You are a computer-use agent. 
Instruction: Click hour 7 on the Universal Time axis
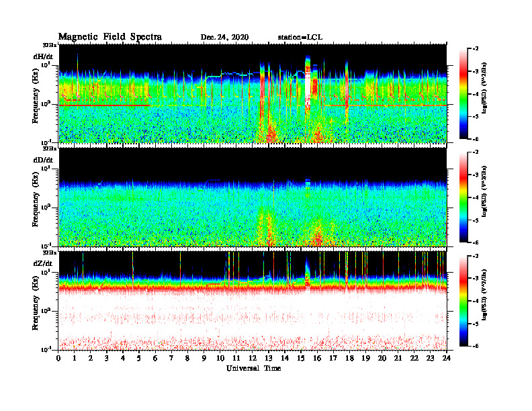click(171, 359)
